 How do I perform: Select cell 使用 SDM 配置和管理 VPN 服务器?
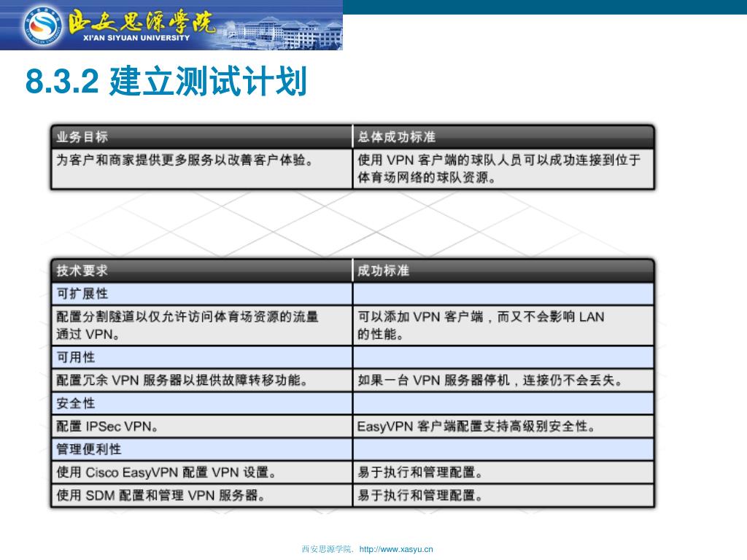[202, 495]
